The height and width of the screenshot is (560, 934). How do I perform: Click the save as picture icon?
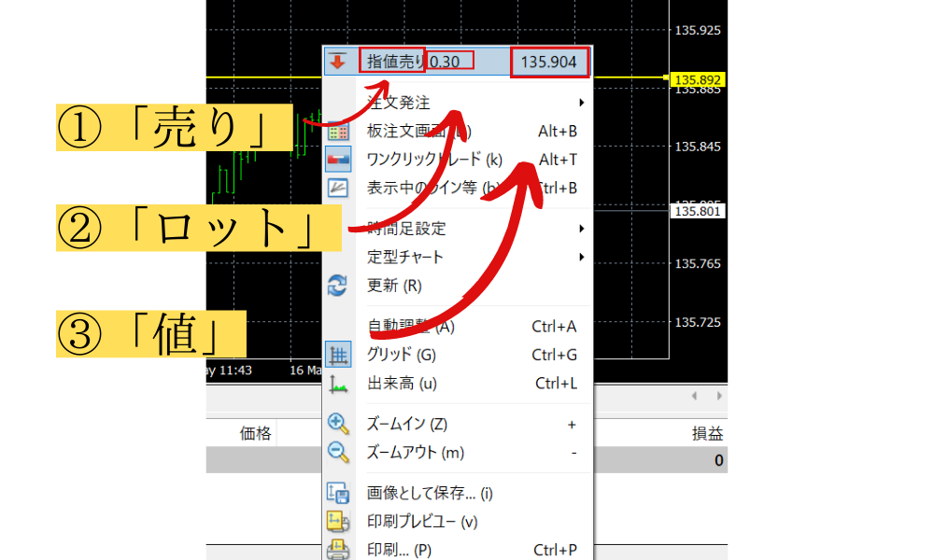click(x=337, y=493)
